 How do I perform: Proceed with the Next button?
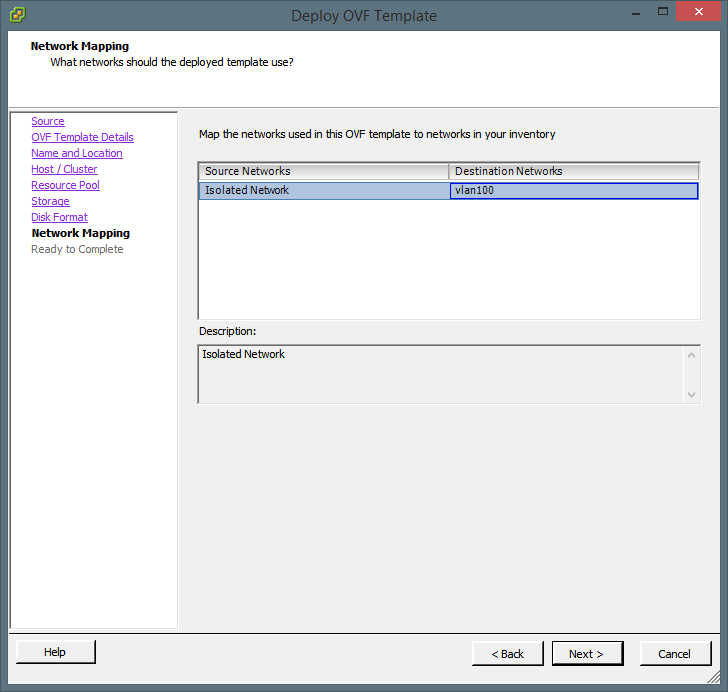pyautogui.click(x=588, y=654)
